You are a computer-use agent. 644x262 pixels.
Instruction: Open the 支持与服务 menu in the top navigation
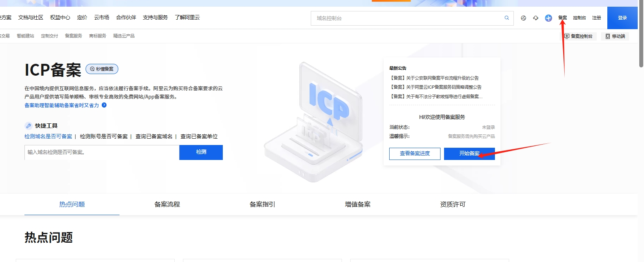click(155, 18)
